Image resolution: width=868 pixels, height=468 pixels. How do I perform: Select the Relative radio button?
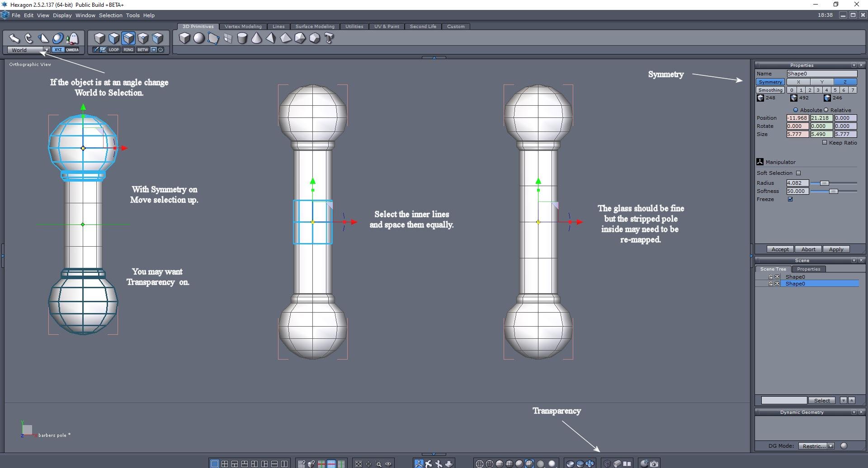point(826,110)
